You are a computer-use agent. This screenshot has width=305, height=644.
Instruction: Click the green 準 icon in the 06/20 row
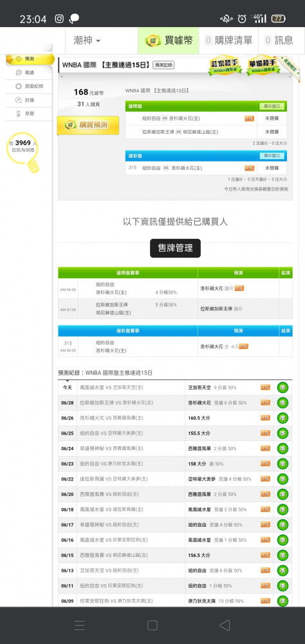[282, 494]
